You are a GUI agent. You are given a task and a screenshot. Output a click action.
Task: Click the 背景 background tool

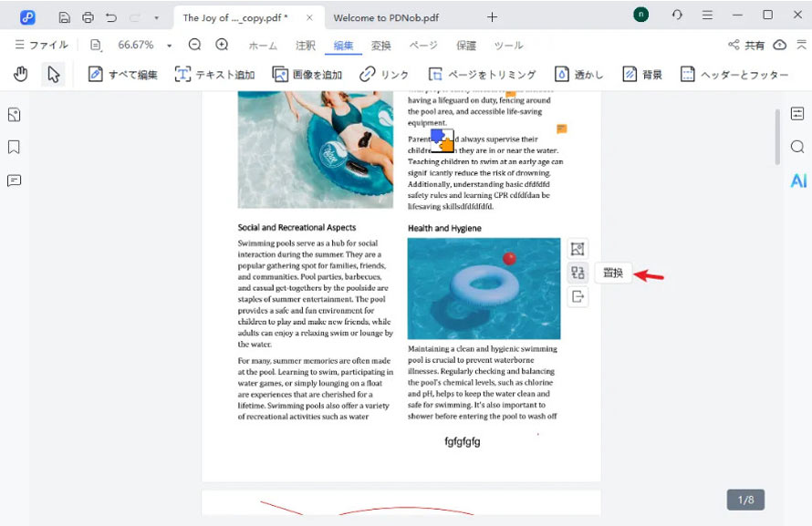[642, 75]
